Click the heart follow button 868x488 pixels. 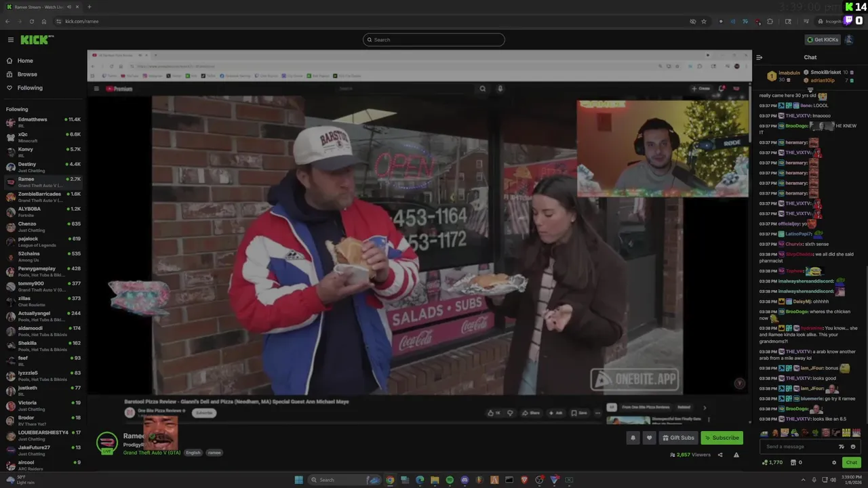tap(649, 438)
